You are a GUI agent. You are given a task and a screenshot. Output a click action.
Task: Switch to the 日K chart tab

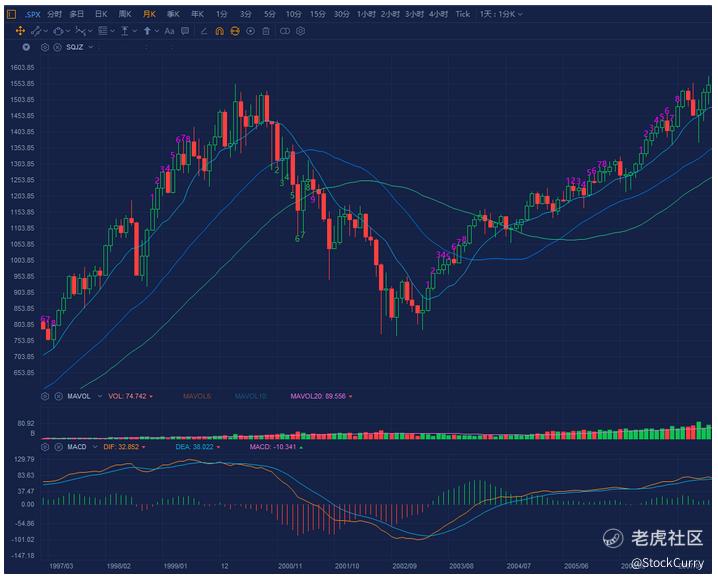pos(101,14)
